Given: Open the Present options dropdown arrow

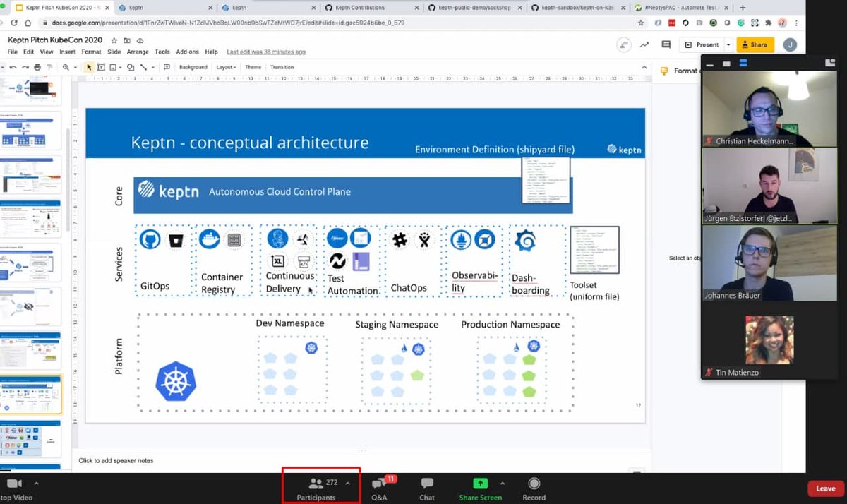Looking at the screenshot, I should [x=728, y=44].
